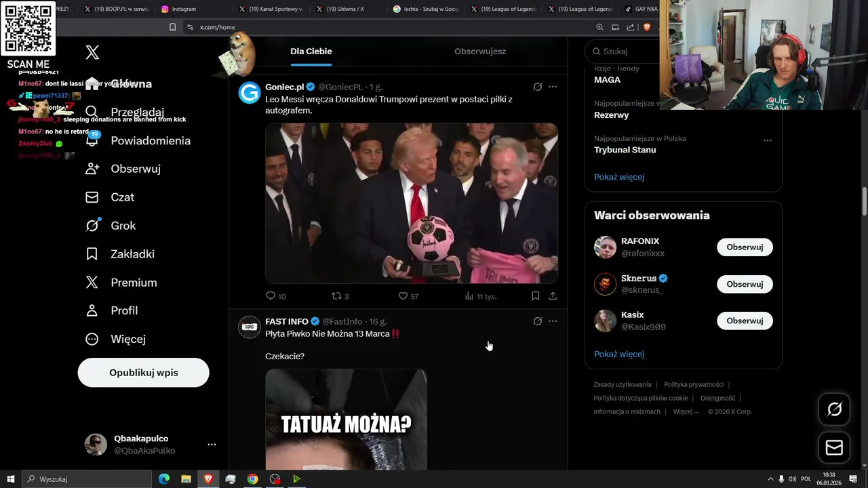Click the x.com/home address bar
868x488 pixels.
coord(218,27)
